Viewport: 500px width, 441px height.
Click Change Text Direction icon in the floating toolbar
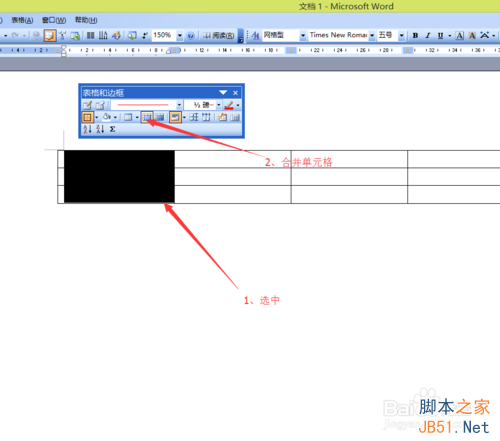tap(235, 117)
